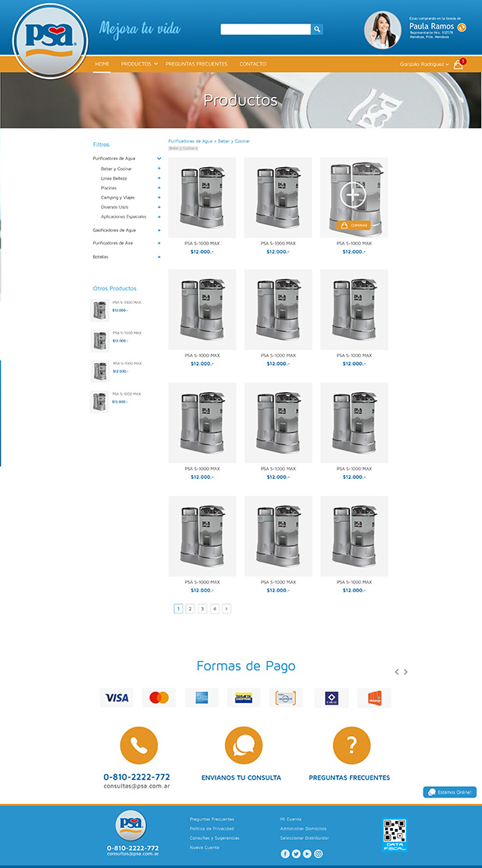482x868 pixels.
Task: Open Nueva Cuenta footer link
Action: [x=204, y=848]
